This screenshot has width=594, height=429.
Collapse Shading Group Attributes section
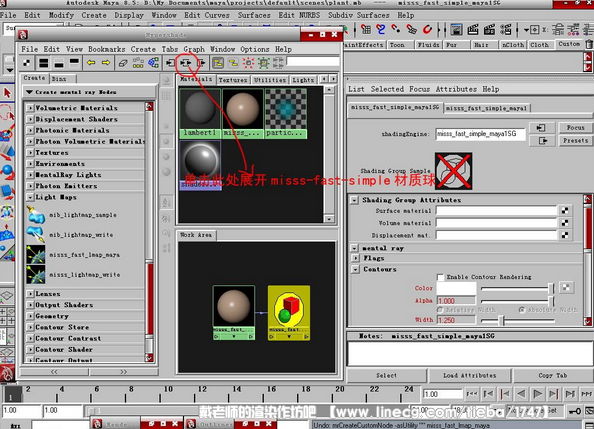tap(355, 200)
